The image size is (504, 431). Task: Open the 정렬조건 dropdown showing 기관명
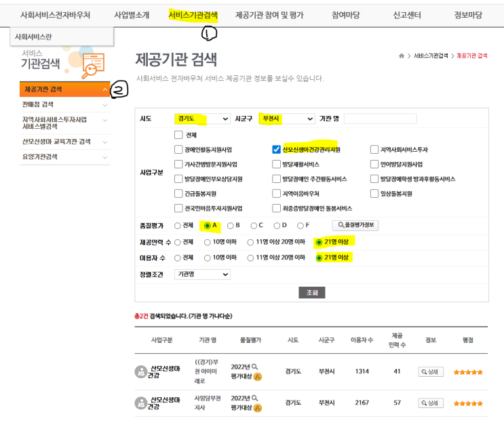[x=202, y=274]
